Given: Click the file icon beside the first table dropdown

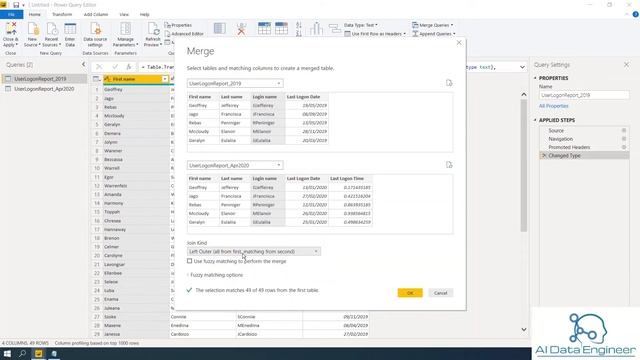Looking at the screenshot, I should [x=449, y=83].
